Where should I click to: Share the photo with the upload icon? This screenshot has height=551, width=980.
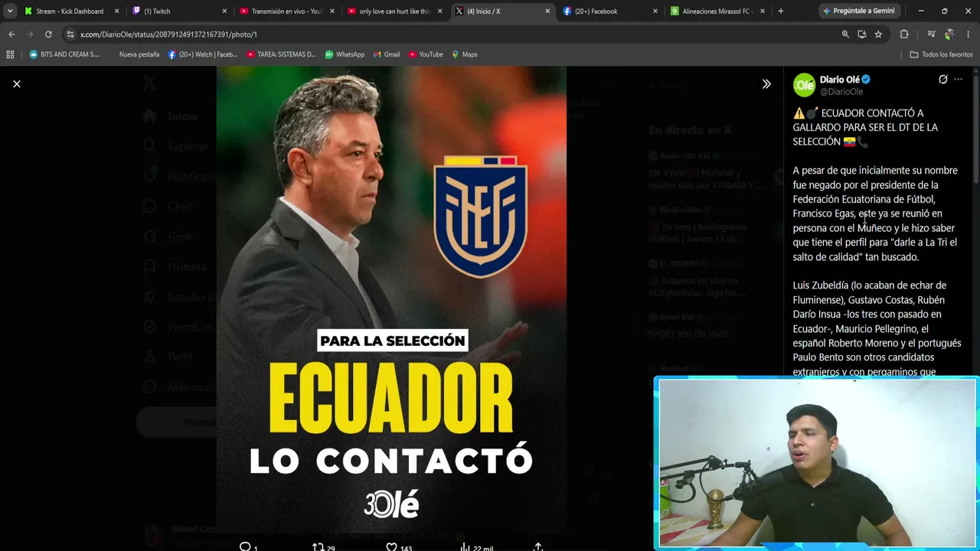(x=538, y=546)
